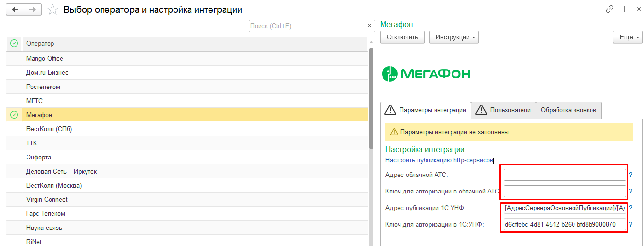
Task: Expand the Инструкции dropdown
Action: (x=454, y=37)
